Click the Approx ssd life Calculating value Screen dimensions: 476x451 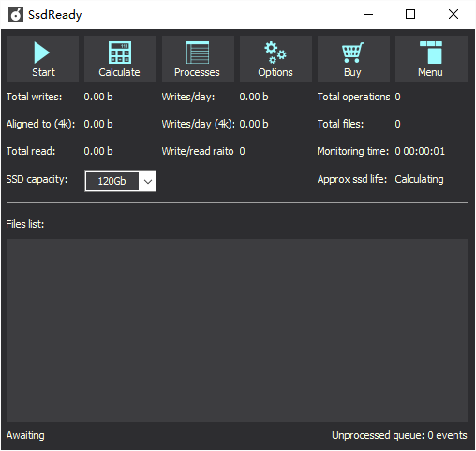(x=419, y=179)
